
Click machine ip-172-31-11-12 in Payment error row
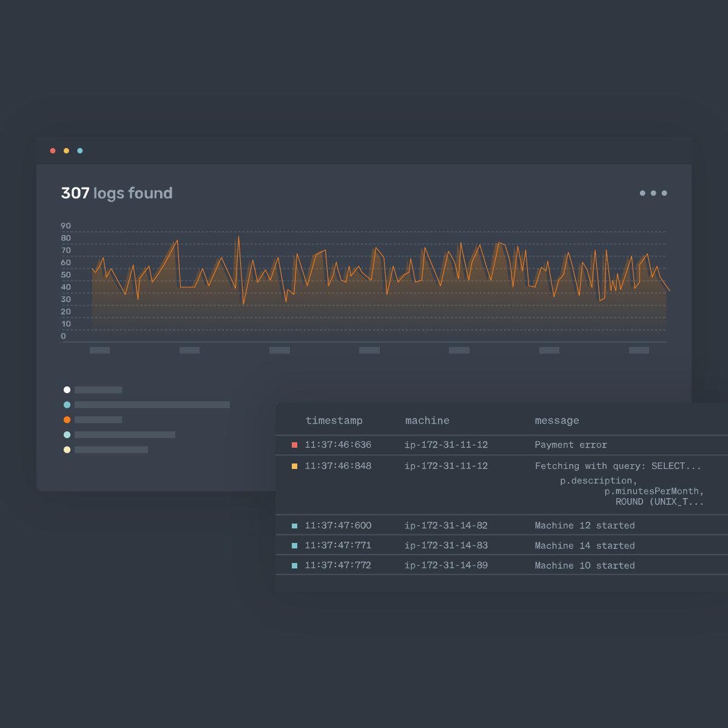(x=446, y=445)
